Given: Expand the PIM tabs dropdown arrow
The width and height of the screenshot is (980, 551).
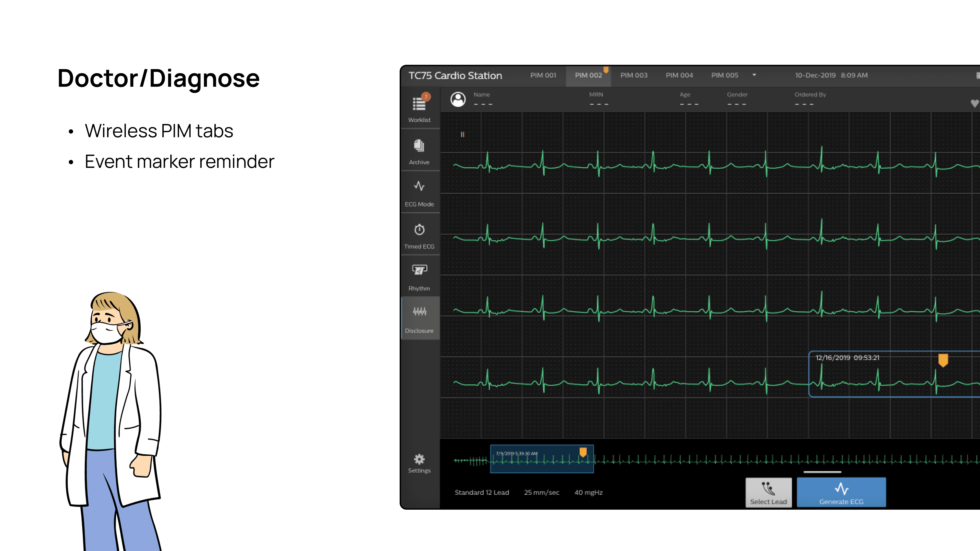Looking at the screenshot, I should [754, 75].
